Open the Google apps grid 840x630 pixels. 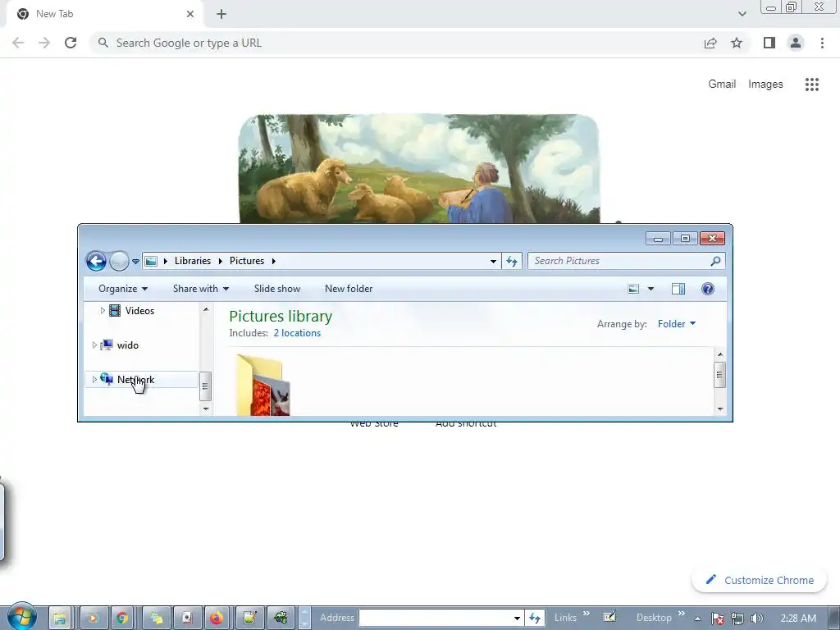811,84
